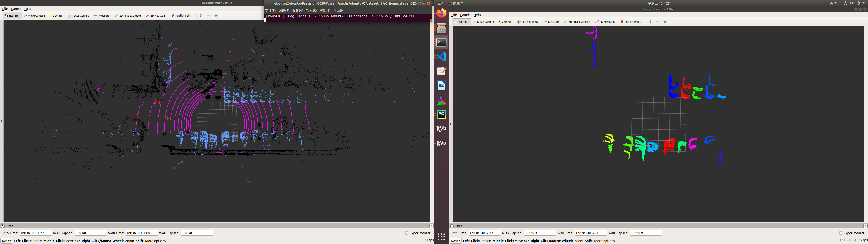Screen dimensions: 868x244
Task: Open clock showing 星期二 13:27
Action: pyautogui.click(x=659, y=3)
